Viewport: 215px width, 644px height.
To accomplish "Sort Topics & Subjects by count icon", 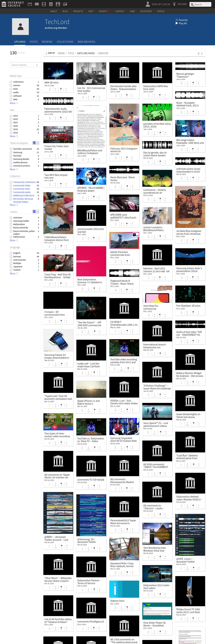I will point(34,143).
